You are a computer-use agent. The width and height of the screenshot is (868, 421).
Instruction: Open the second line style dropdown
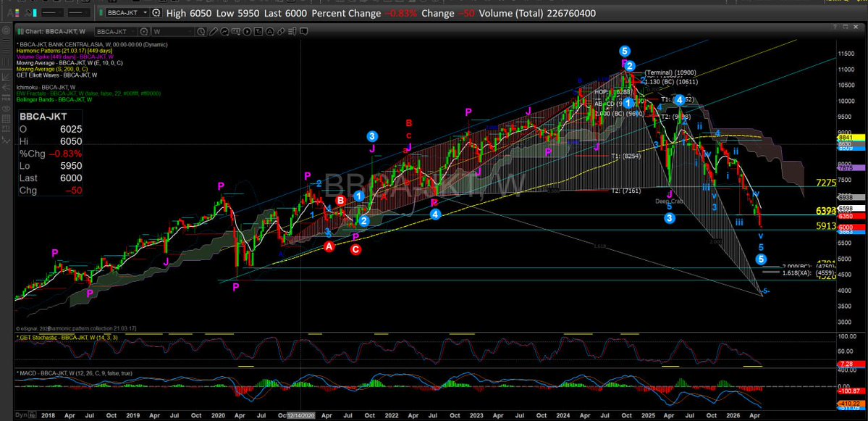pos(79,13)
